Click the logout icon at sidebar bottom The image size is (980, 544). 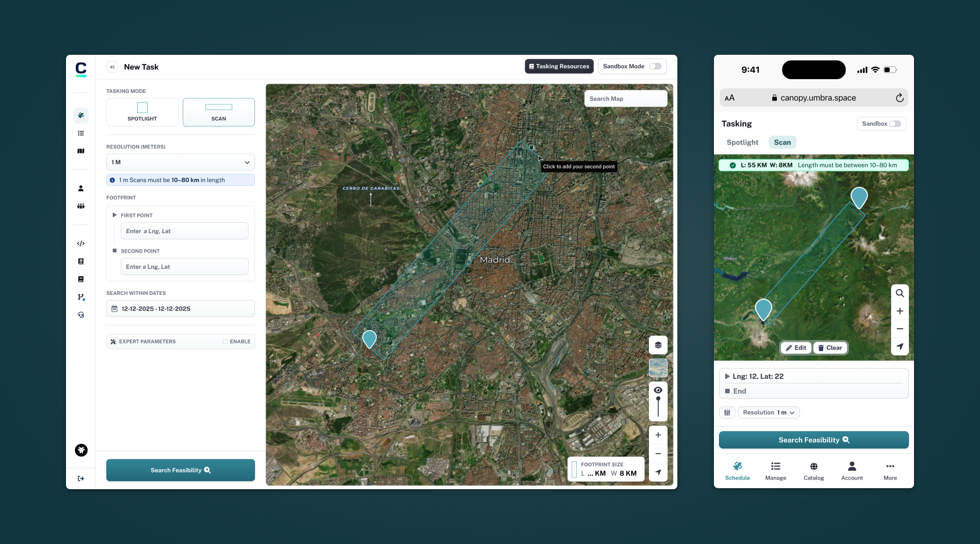tap(81, 479)
